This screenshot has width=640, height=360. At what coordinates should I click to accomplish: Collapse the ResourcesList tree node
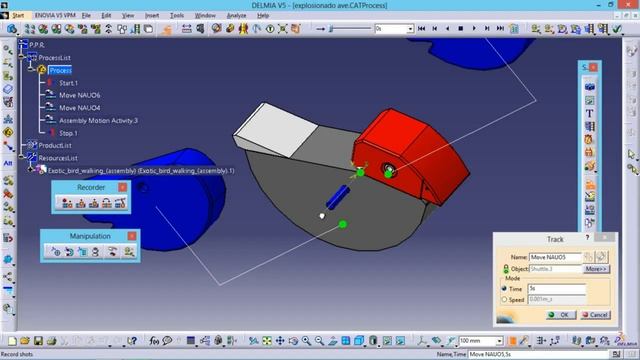22,157
